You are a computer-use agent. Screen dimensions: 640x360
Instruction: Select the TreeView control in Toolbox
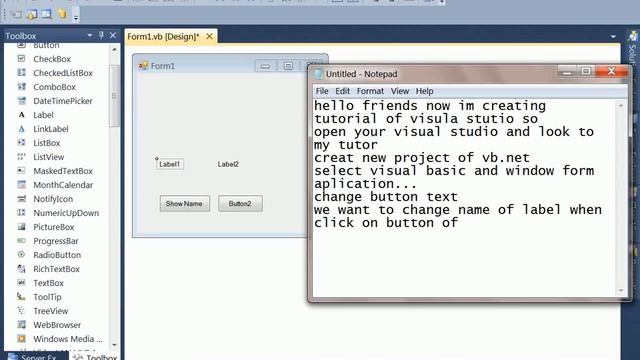pos(51,311)
